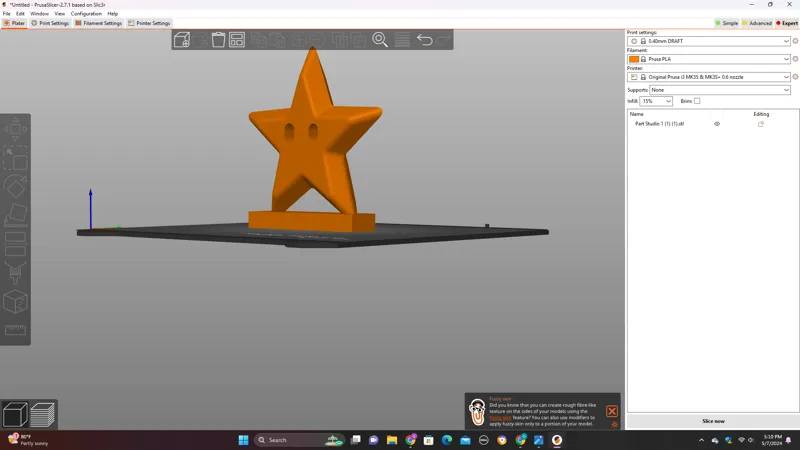The width and height of the screenshot is (800, 450).
Task: Select the Measure ruler tool
Action: pyautogui.click(x=15, y=330)
